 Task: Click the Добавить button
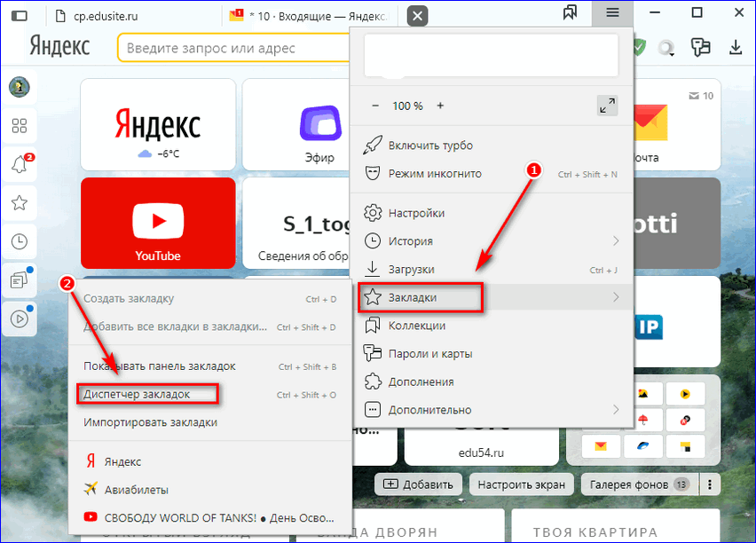pyautogui.click(x=420, y=484)
